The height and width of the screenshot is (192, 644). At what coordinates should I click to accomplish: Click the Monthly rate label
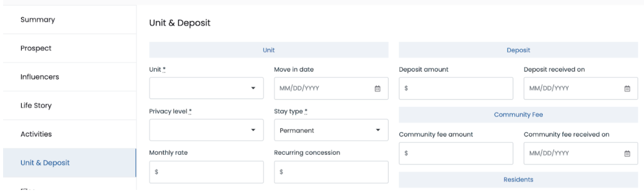pyautogui.click(x=169, y=153)
